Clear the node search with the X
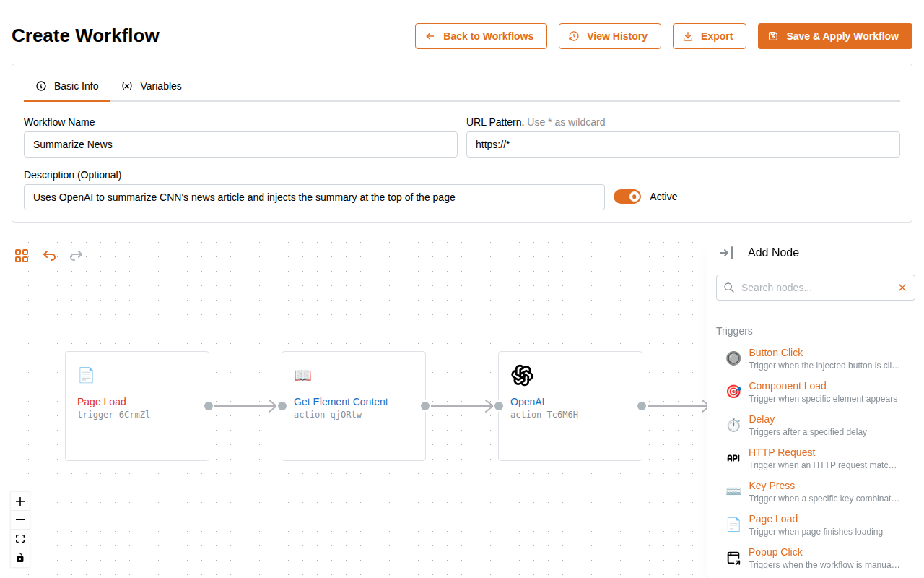The image size is (924, 578). [902, 288]
